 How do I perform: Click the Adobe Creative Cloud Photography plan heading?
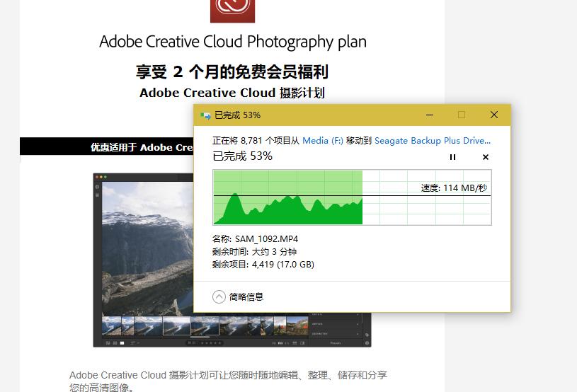pyautogui.click(x=233, y=42)
